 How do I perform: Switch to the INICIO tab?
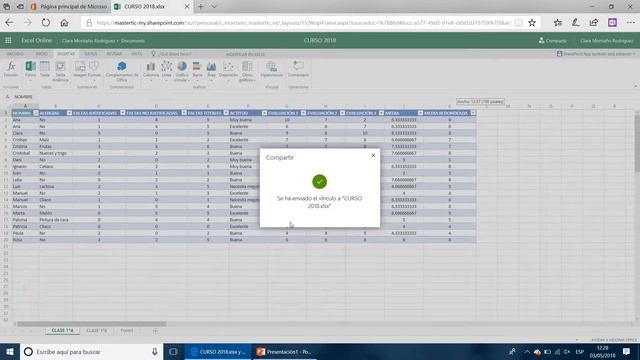coord(42,54)
